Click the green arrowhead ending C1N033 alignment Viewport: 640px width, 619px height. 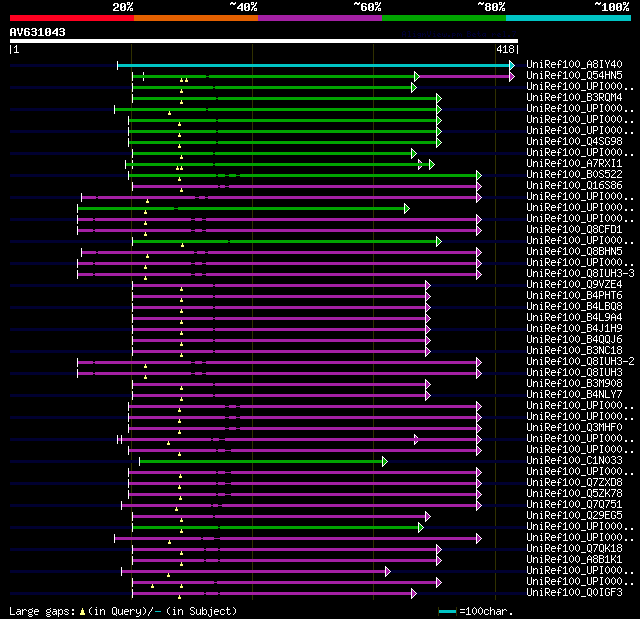click(x=384, y=461)
